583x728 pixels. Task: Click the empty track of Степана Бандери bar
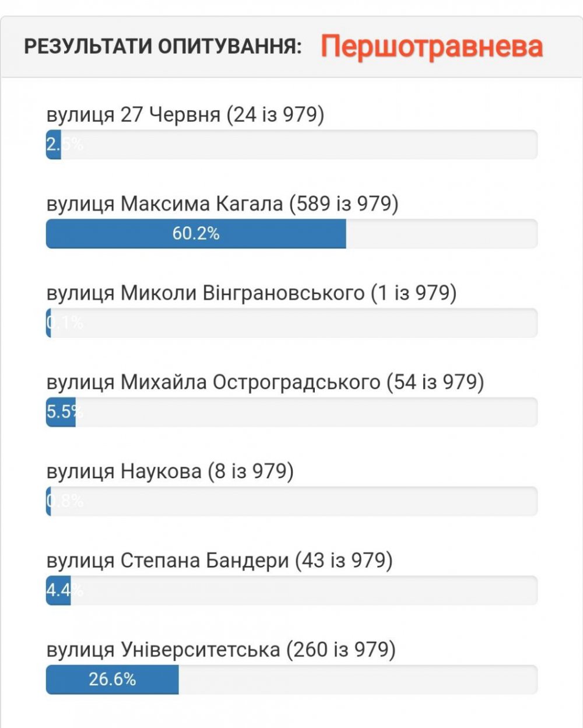[303, 590]
